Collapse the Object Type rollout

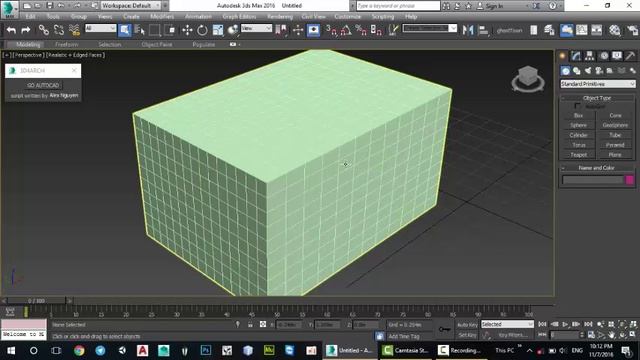597,98
